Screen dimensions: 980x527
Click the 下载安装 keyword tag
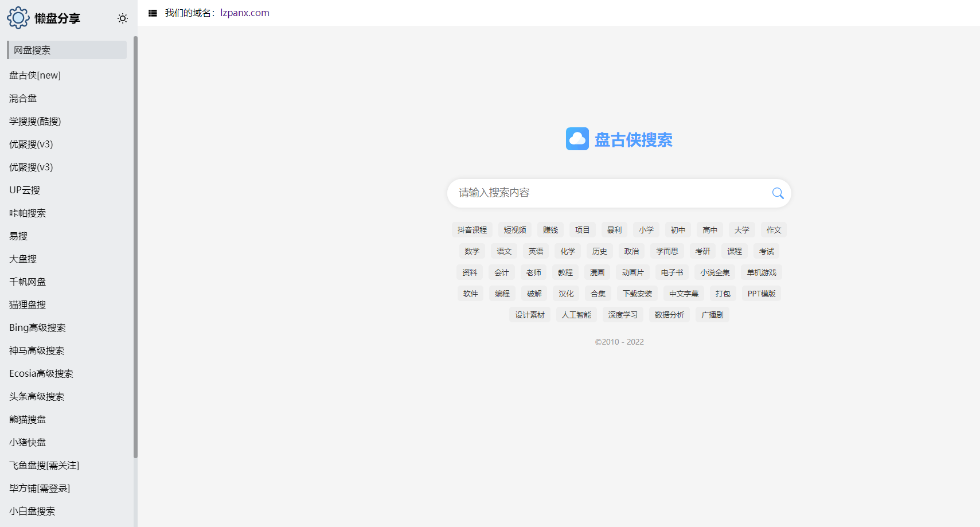coord(637,294)
